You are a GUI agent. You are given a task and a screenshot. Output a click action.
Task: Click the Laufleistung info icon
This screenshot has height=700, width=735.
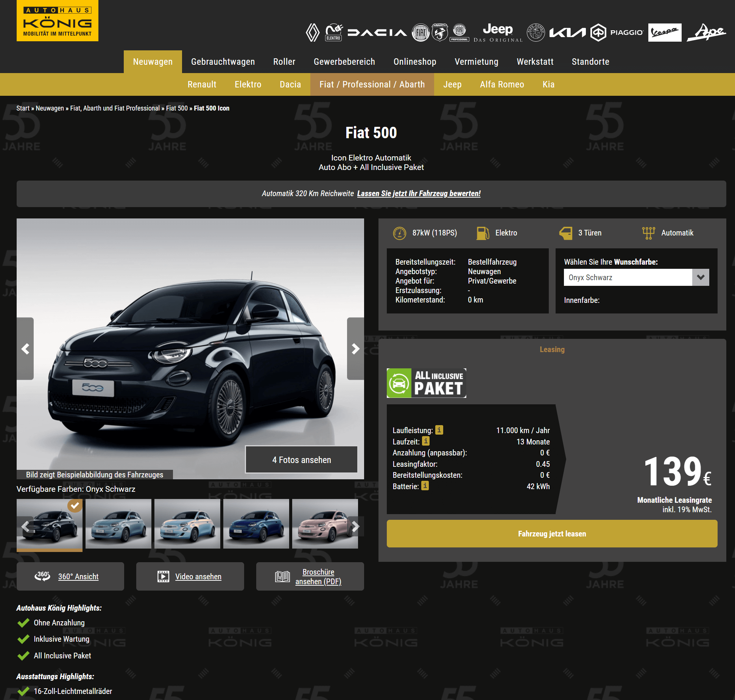coord(439,430)
